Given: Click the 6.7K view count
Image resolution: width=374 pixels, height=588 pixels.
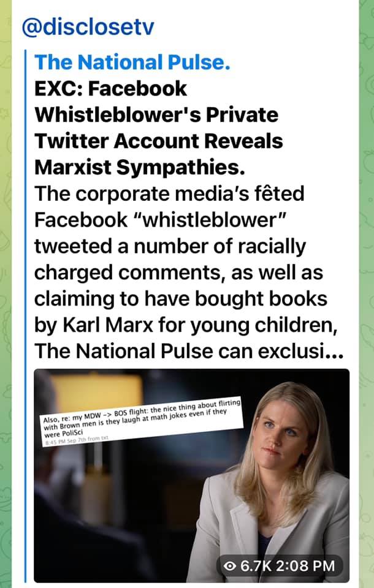Looking at the screenshot, I should (256, 565).
